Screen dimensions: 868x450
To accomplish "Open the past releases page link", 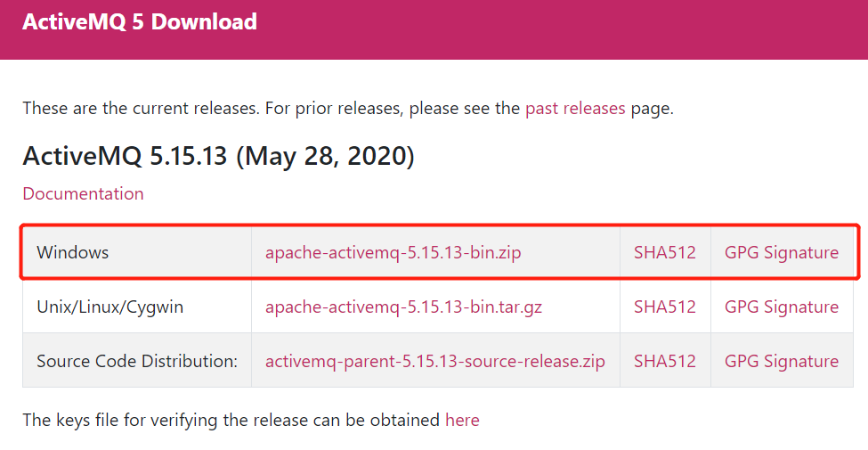I will (x=575, y=108).
